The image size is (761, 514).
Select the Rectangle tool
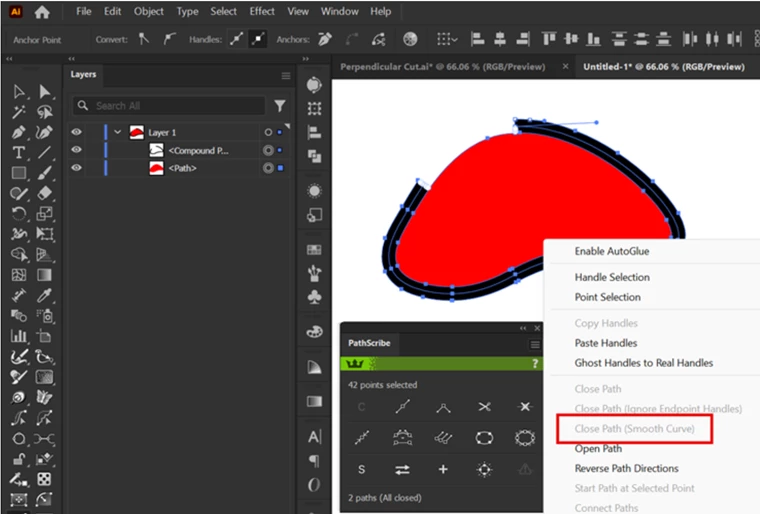click(18, 173)
